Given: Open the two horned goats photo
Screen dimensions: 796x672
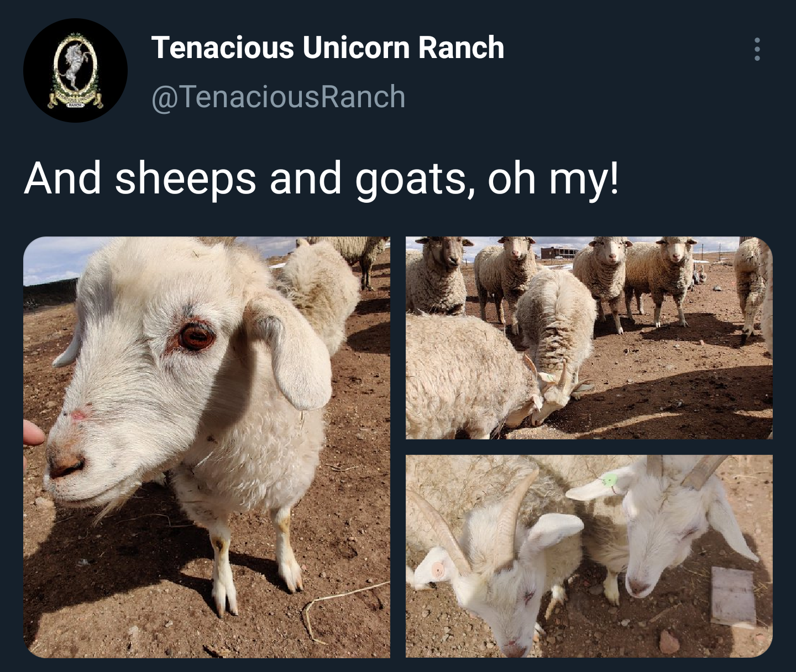Looking at the screenshot, I should point(589,556).
